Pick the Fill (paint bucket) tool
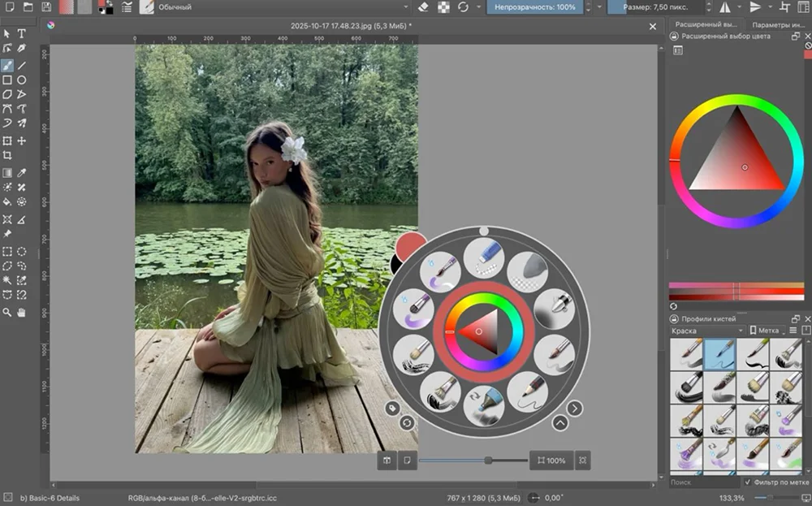 pos(7,201)
